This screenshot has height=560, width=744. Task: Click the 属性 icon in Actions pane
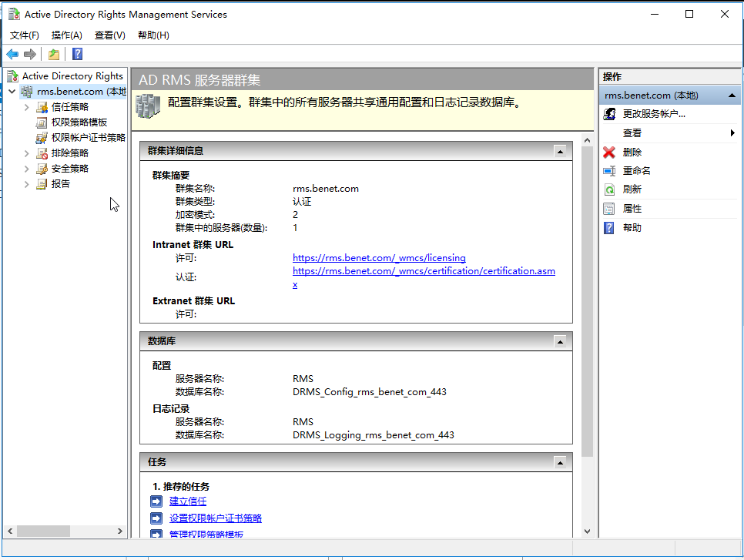[x=609, y=209]
